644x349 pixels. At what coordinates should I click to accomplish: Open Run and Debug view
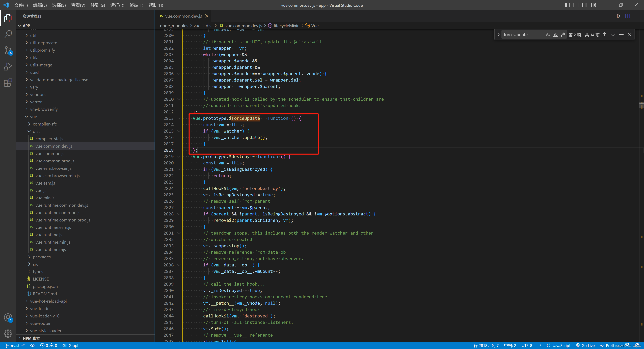coord(8,67)
